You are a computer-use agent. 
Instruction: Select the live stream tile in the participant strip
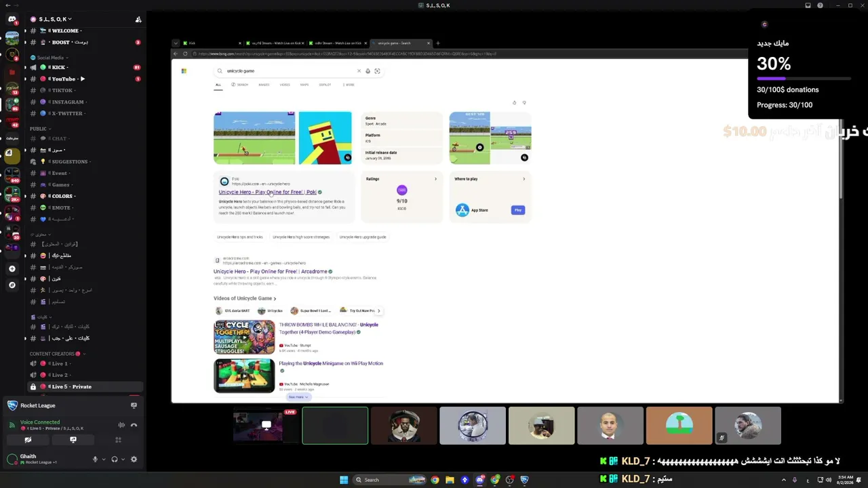pyautogui.click(x=267, y=426)
